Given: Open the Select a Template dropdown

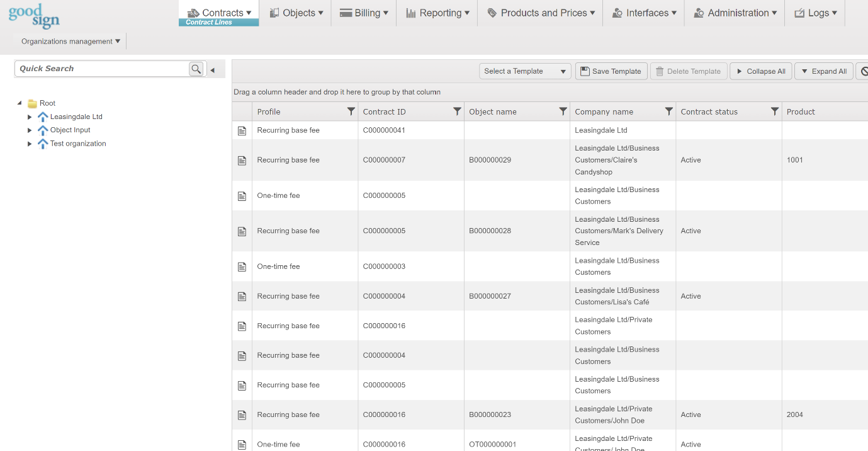Looking at the screenshot, I should (525, 71).
